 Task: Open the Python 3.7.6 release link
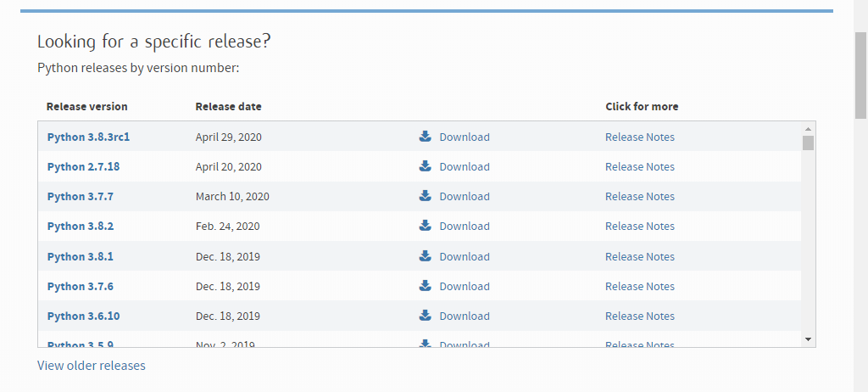[x=81, y=287]
